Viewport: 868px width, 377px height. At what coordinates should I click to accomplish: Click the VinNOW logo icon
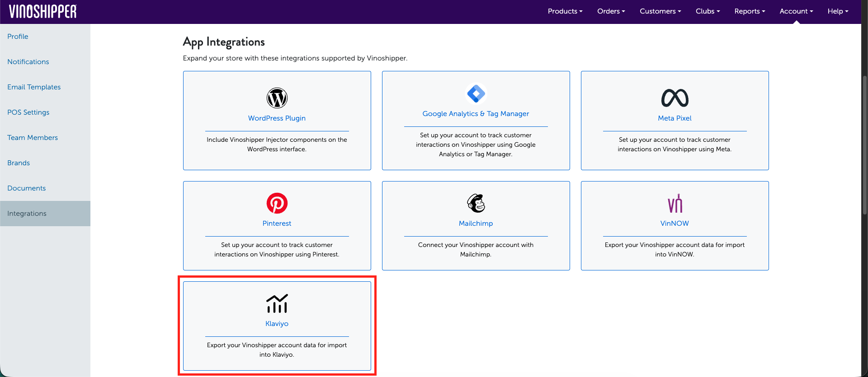[x=675, y=204]
